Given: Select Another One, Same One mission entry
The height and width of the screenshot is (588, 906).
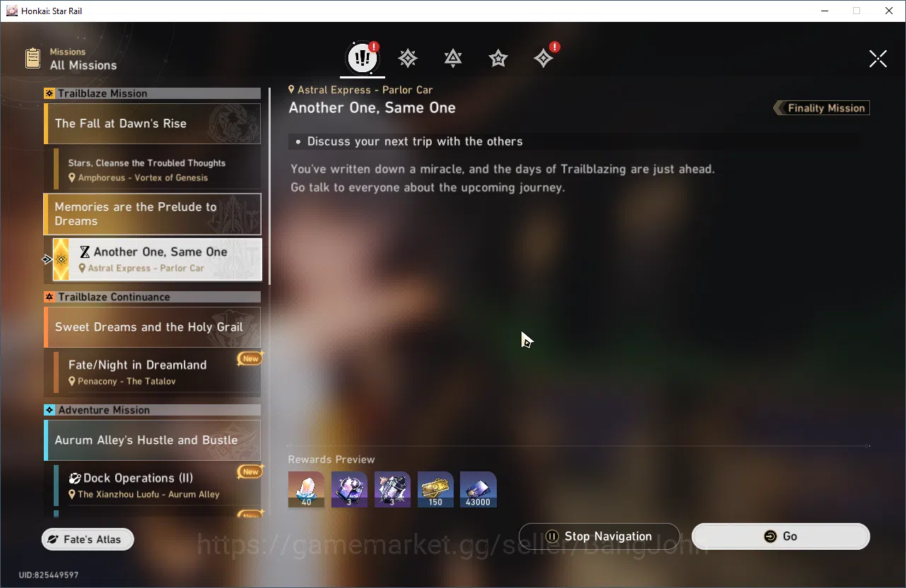Looking at the screenshot, I should (157, 259).
